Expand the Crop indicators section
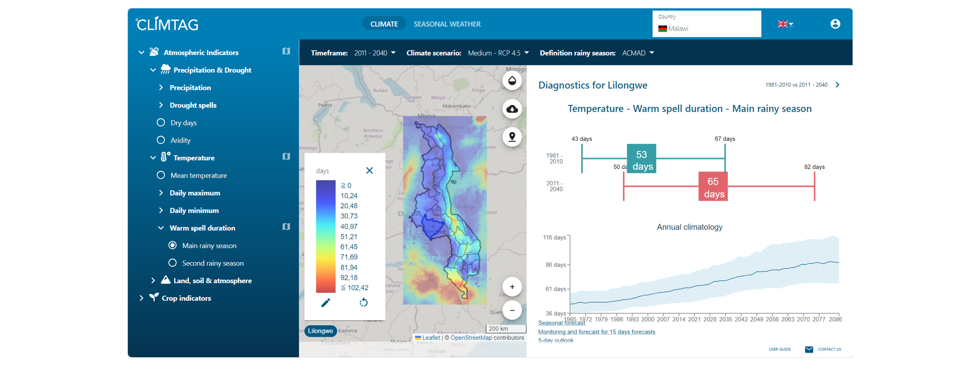980x369 pixels. click(141, 298)
